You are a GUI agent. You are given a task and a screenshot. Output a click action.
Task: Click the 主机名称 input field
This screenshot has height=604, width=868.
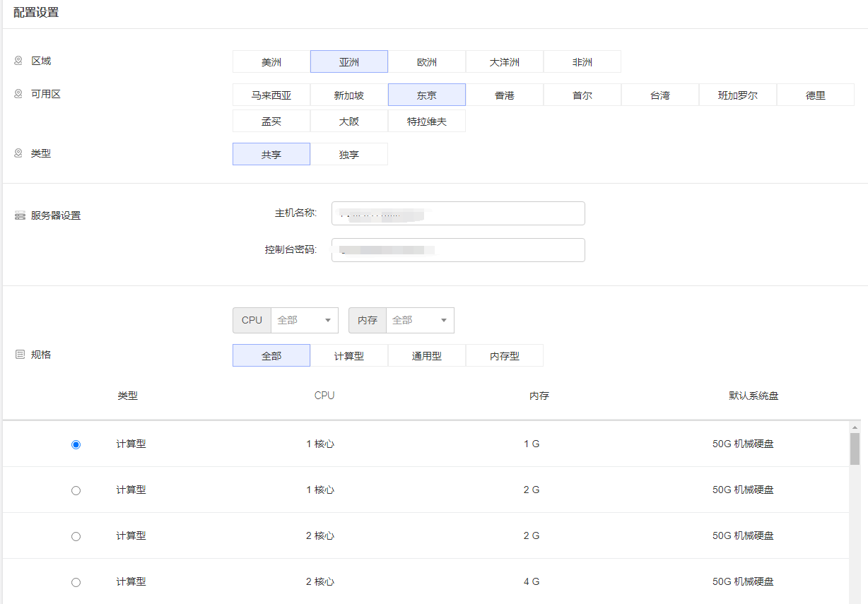(x=458, y=213)
